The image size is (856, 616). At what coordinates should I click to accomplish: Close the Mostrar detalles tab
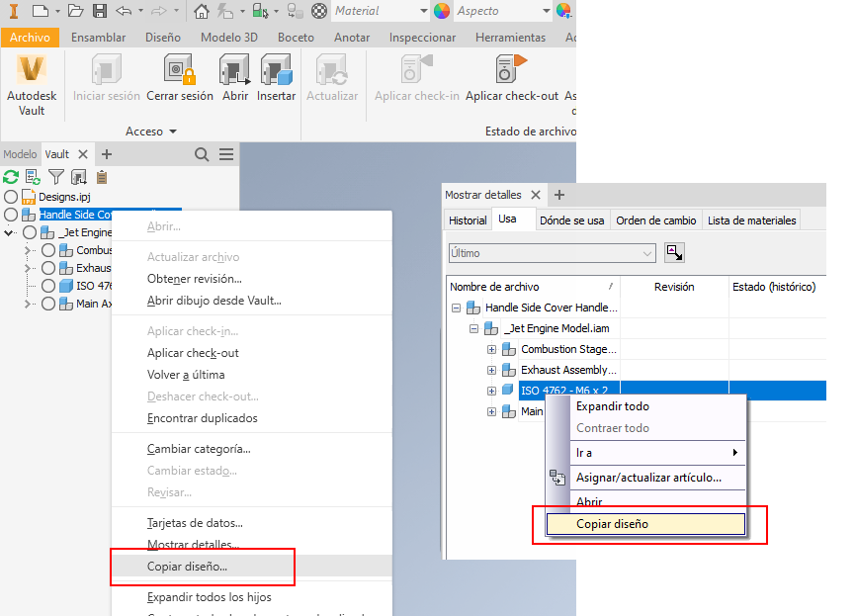(536, 195)
